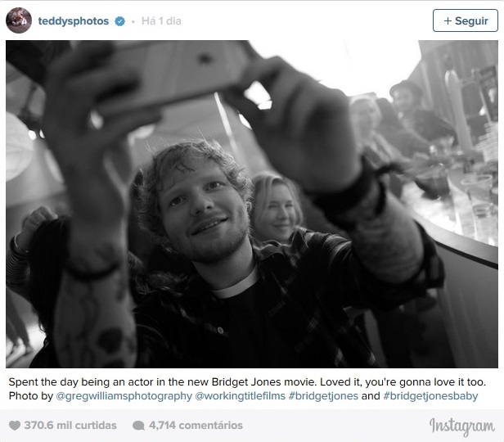
Task: Click the post caption text
Action: (247, 389)
